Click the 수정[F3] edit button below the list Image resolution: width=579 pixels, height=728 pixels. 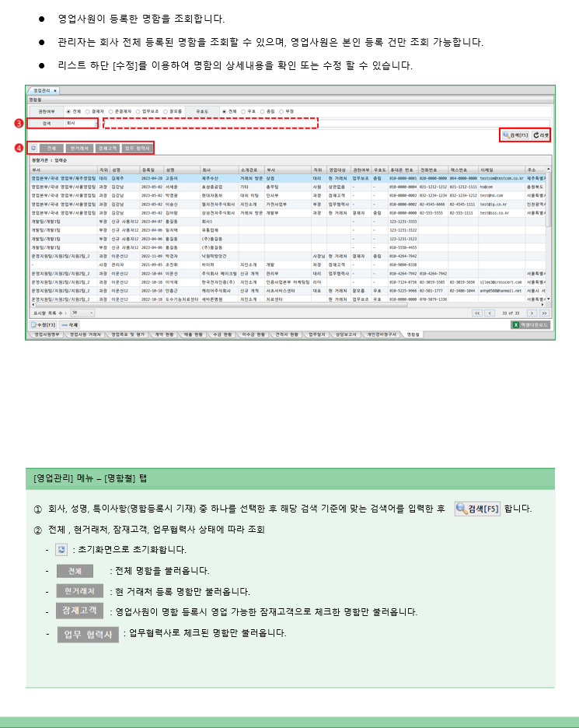[44, 324]
